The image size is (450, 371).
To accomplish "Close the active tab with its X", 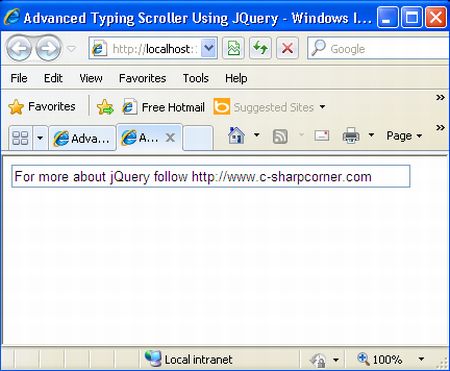I will click(x=170, y=138).
